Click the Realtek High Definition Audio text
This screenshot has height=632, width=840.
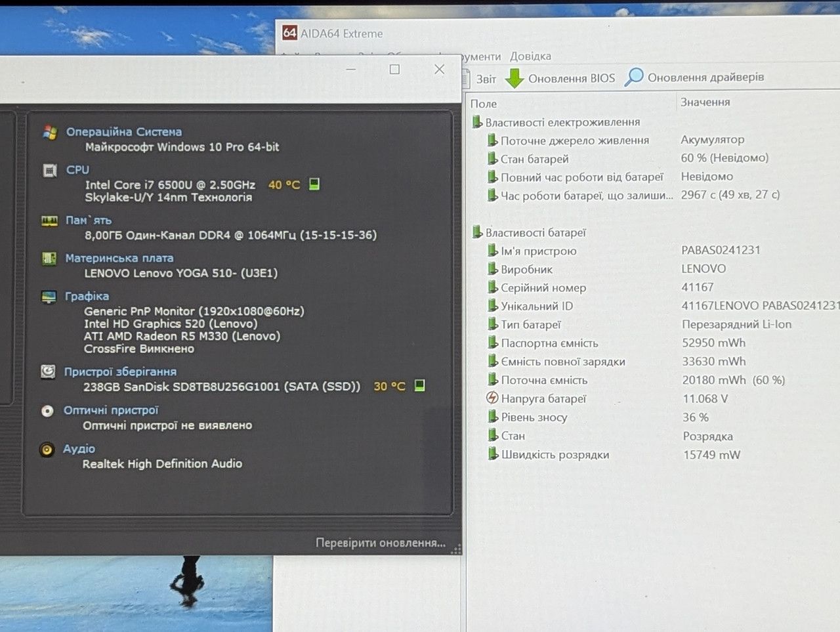162,464
